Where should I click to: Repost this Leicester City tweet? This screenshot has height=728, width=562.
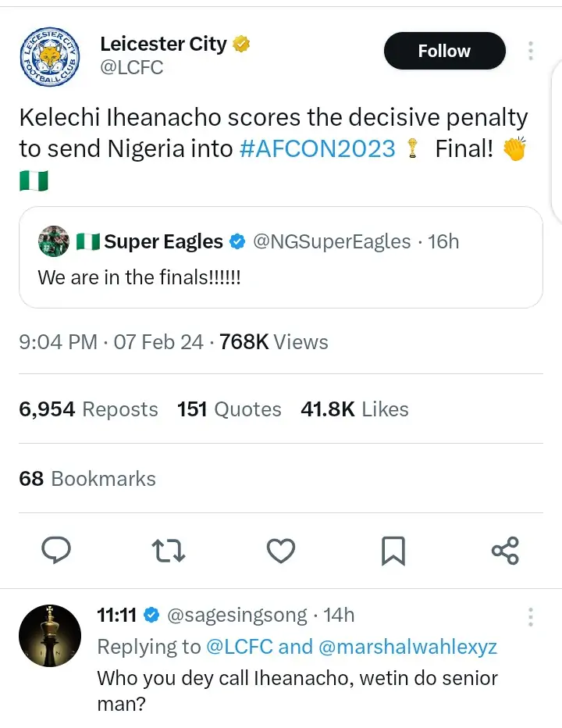[169, 551]
